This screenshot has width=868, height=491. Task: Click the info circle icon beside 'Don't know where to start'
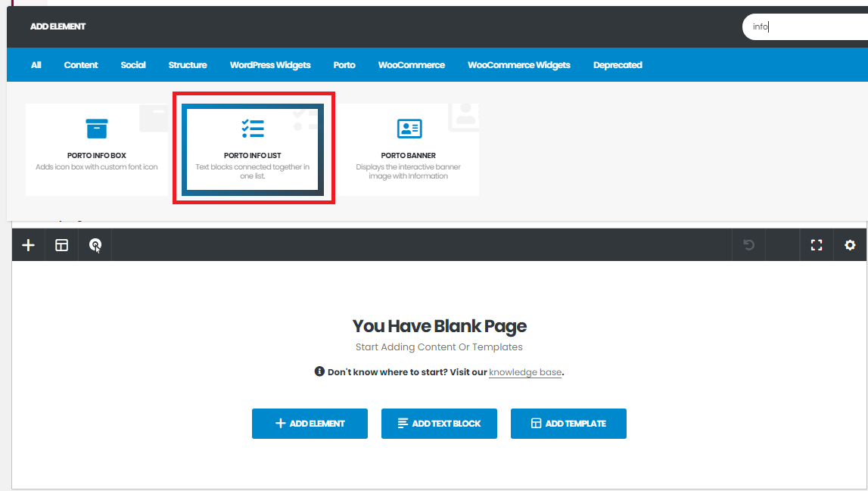tap(319, 371)
